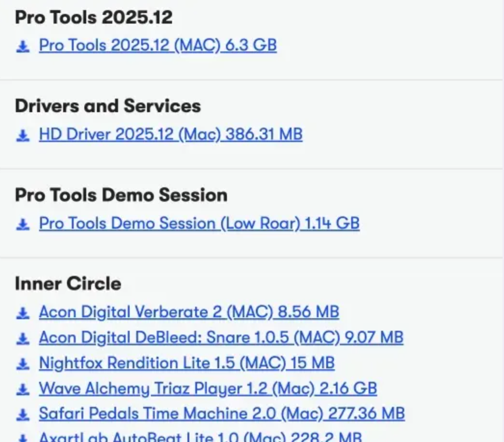Click download icon next to Nightfox Rendition Lite
The image size is (504, 442).
(x=23, y=364)
